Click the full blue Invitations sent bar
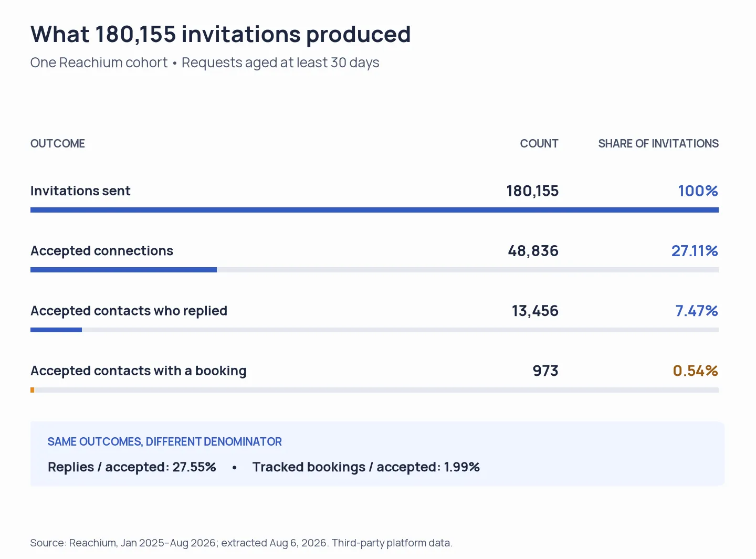 pos(374,210)
